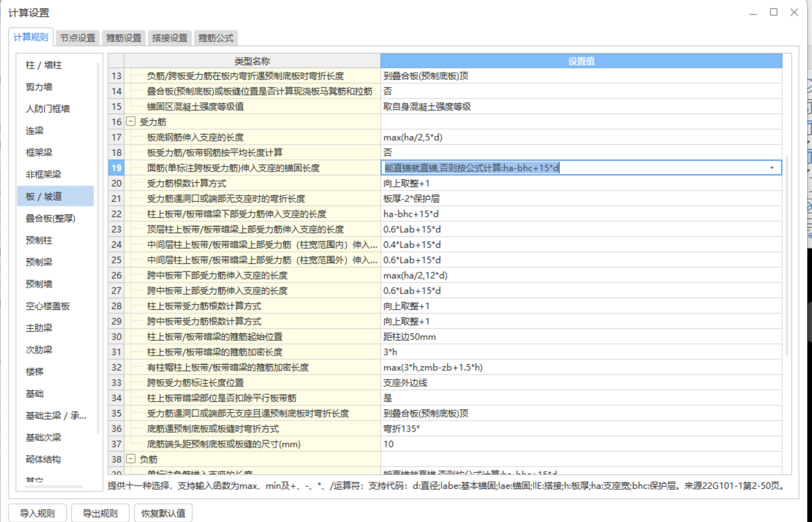Select 基础主梁 / 承... category

tap(56, 415)
